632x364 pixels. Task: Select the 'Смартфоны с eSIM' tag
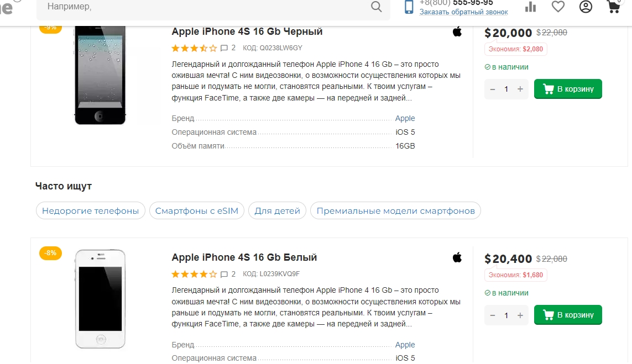tap(197, 210)
